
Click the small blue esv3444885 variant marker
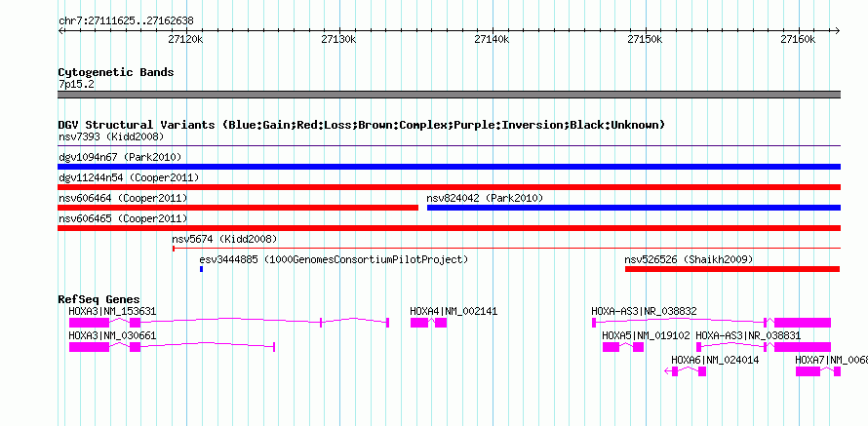(x=202, y=269)
